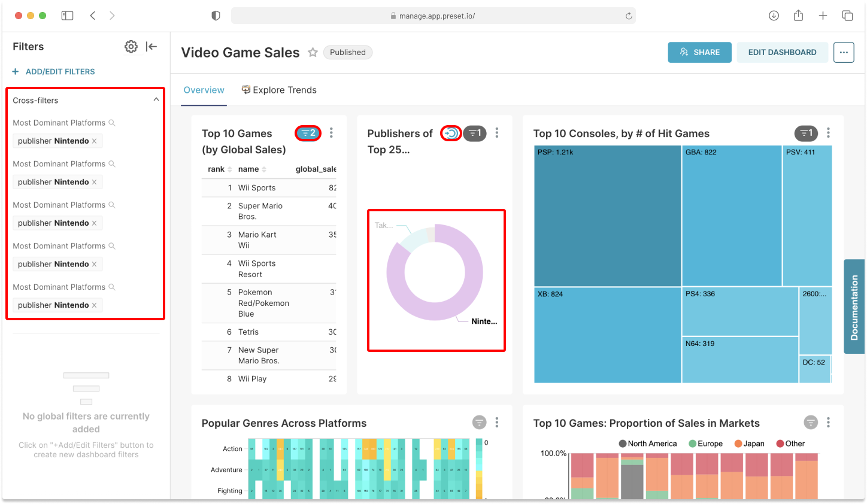Switch to the Explore Trends tab
The height and width of the screenshot is (504, 867).
[279, 90]
